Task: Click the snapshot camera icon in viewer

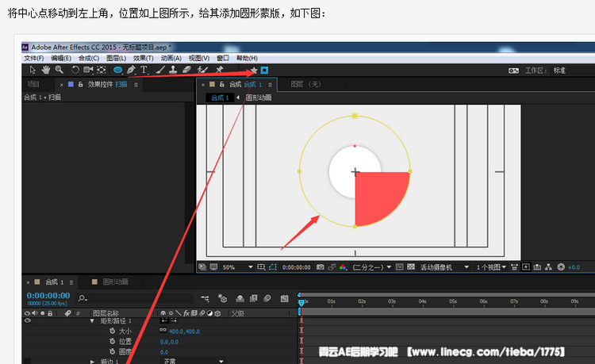Action: tap(320, 267)
